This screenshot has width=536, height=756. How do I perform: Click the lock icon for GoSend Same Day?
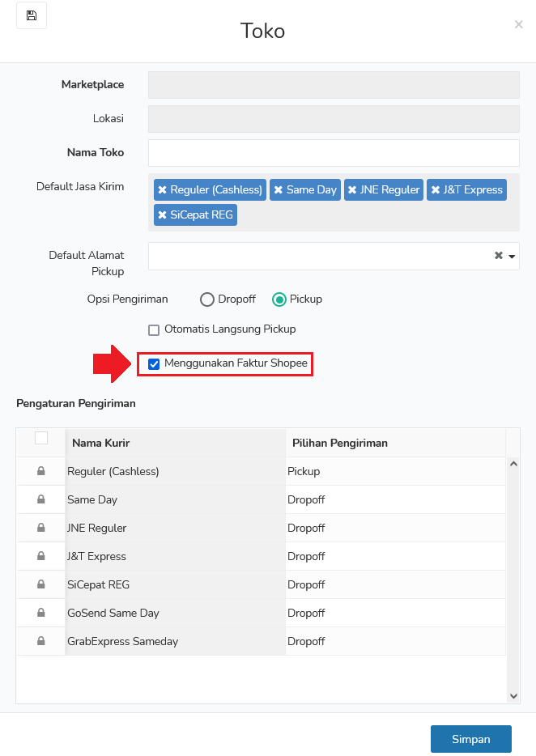pos(41,613)
